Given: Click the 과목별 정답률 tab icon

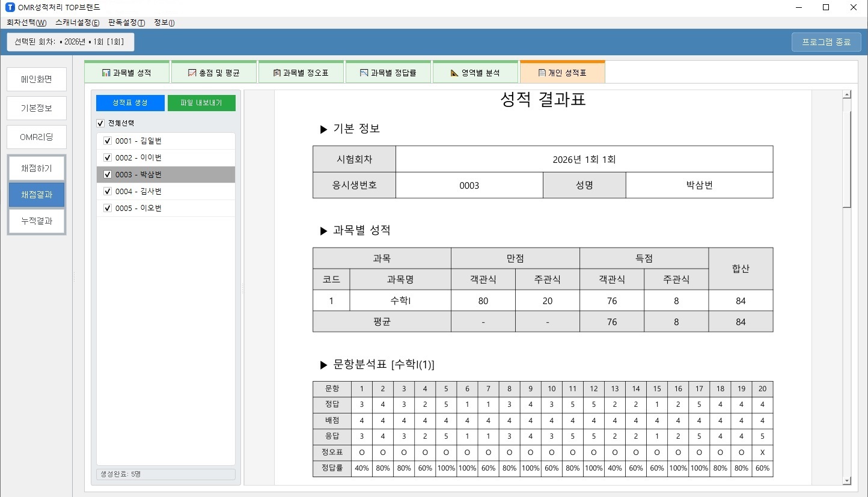Looking at the screenshot, I should [364, 73].
